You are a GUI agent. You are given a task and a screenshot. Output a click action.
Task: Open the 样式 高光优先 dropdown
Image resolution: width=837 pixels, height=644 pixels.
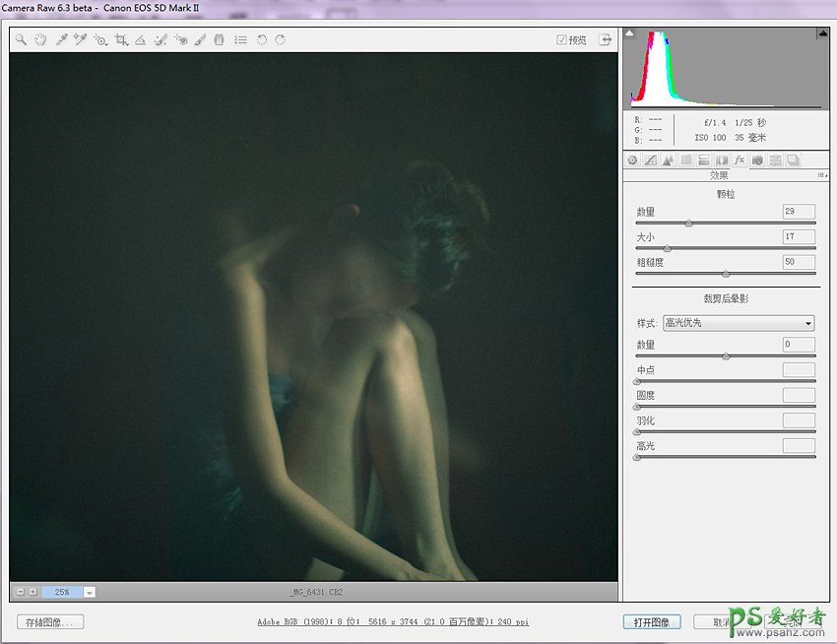(x=739, y=323)
